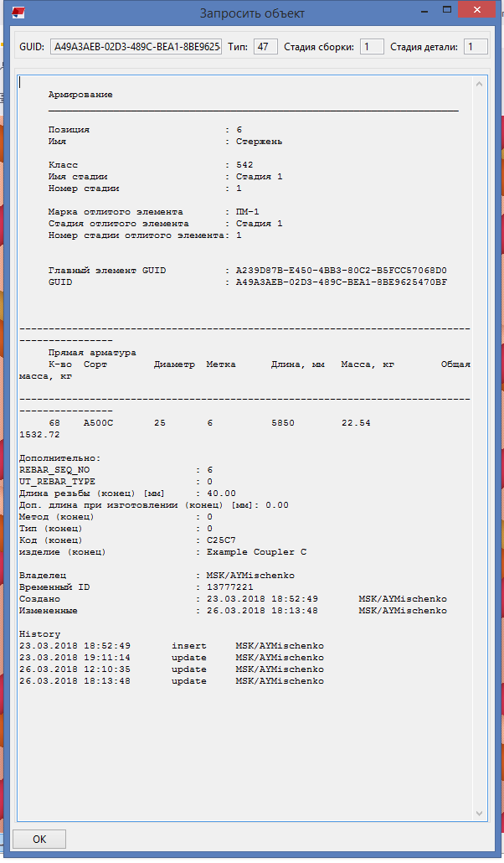
Task: Click the mass value 22.54
Action: click(356, 423)
